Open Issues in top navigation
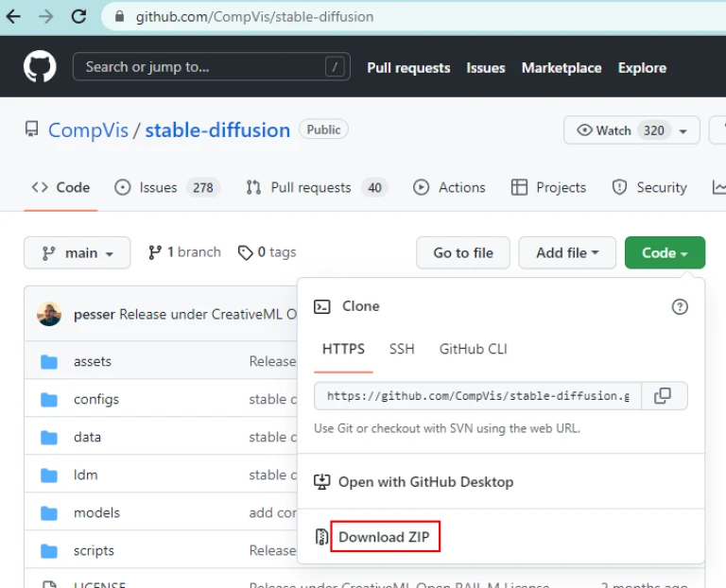726x588 pixels. [x=485, y=68]
